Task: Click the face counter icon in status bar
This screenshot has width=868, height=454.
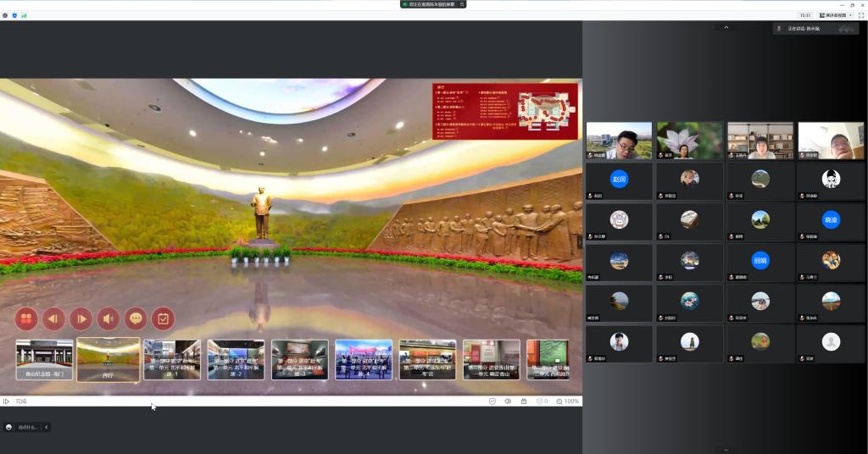Action: [x=542, y=401]
